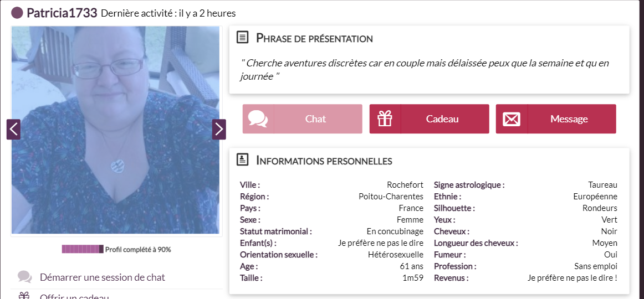Click the Patricia1733 username heading

(x=62, y=13)
